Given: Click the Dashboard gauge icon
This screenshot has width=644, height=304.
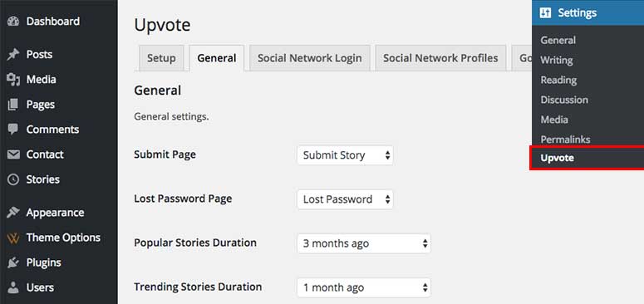Looking at the screenshot, I should coord(13,22).
